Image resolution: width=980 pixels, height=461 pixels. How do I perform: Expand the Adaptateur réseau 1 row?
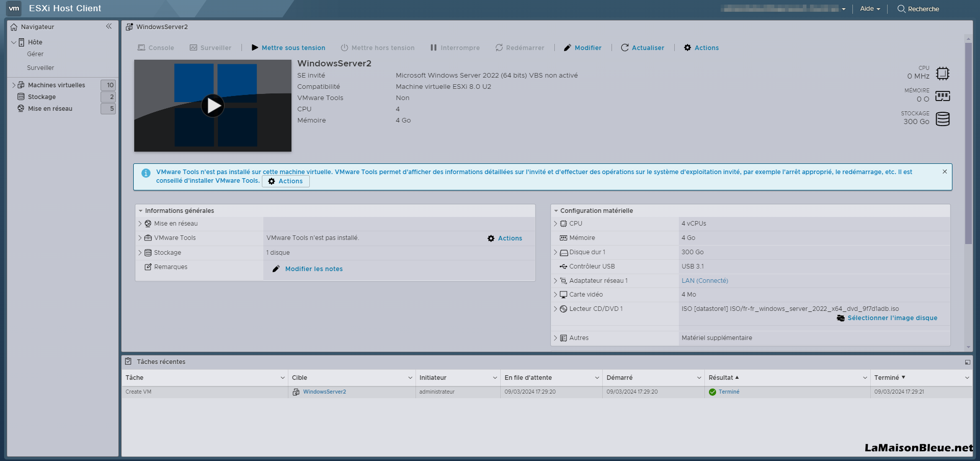point(555,281)
